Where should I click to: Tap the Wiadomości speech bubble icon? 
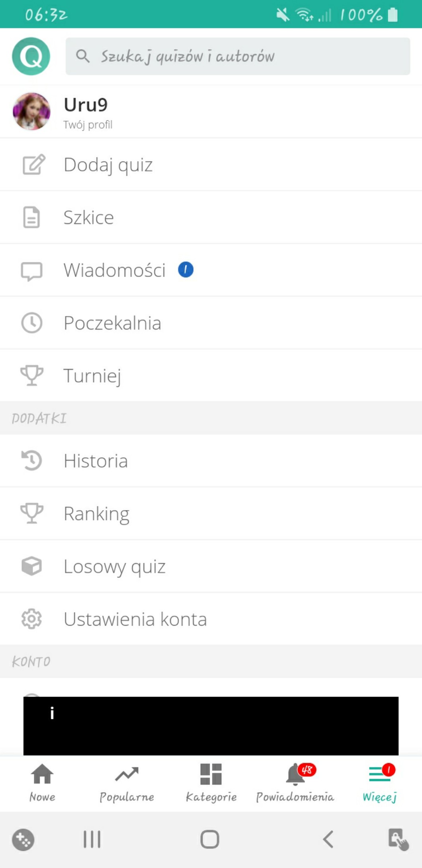[x=31, y=271]
